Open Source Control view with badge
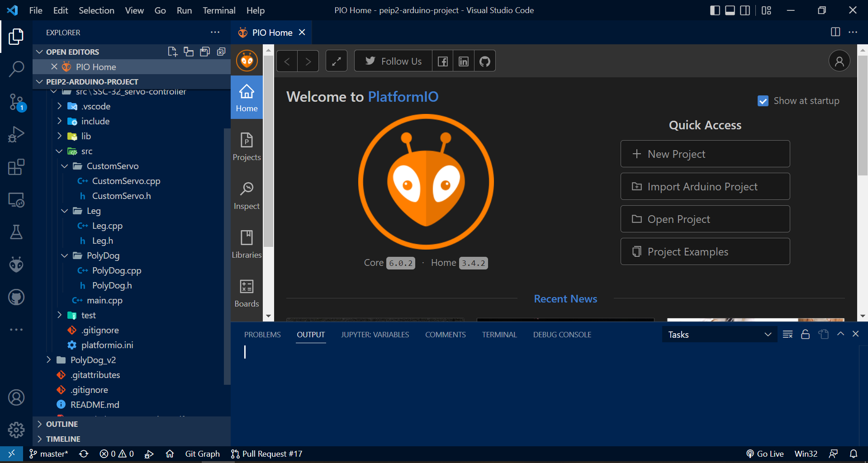Viewport: 868px width, 463px height. click(x=16, y=102)
